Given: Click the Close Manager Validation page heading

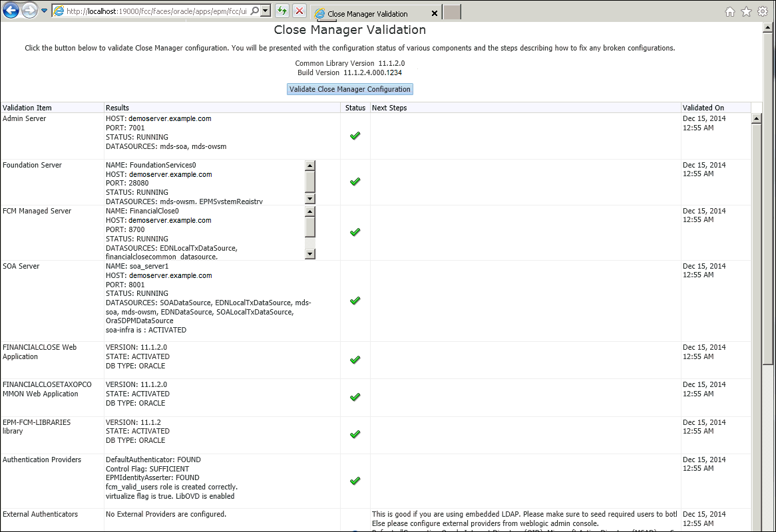Looking at the screenshot, I should 350,30.
